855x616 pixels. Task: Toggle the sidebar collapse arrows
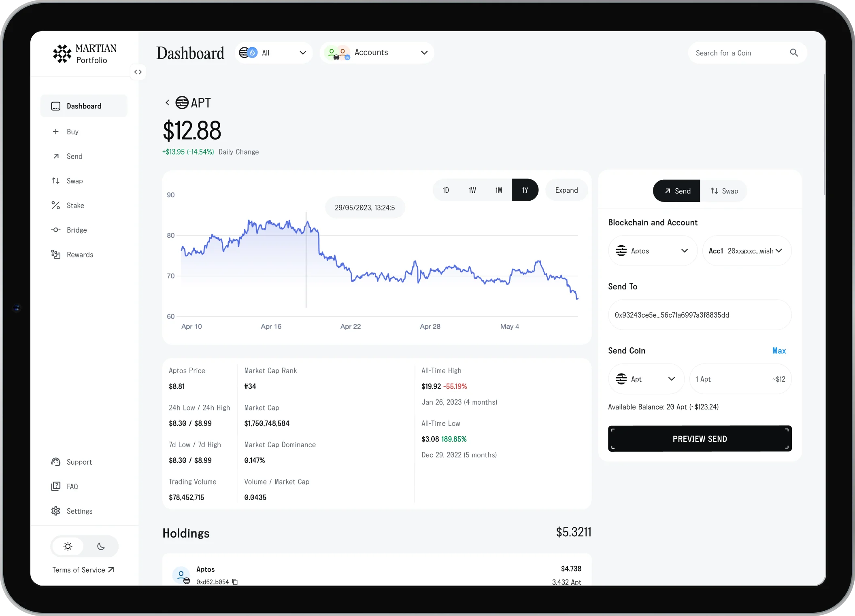(137, 72)
